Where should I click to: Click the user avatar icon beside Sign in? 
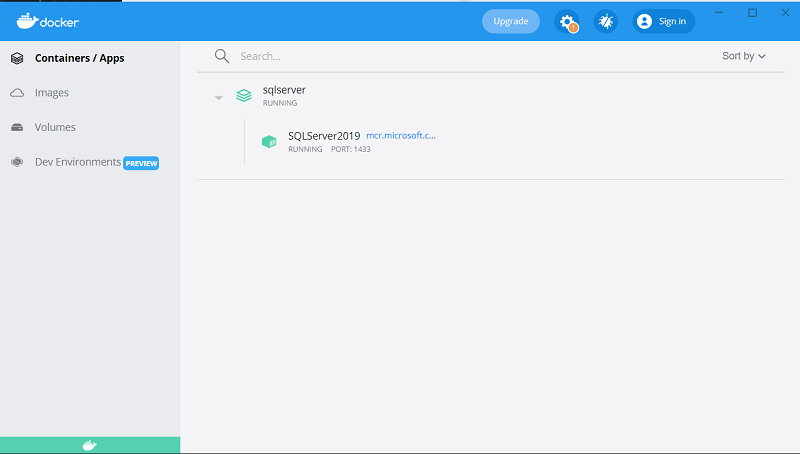[644, 21]
